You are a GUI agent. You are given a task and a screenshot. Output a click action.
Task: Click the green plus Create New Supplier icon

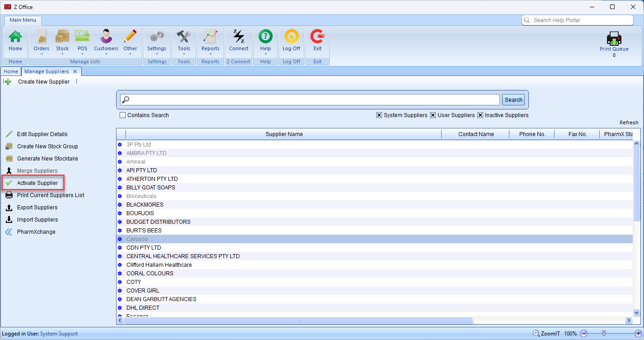(x=8, y=82)
